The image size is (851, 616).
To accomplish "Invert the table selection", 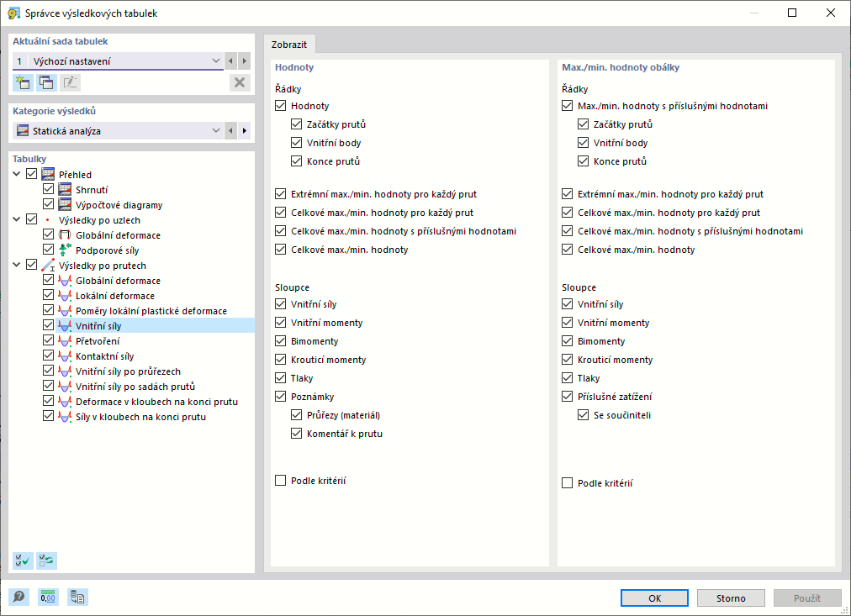I will pyautogui.click(x=46, y=561).
